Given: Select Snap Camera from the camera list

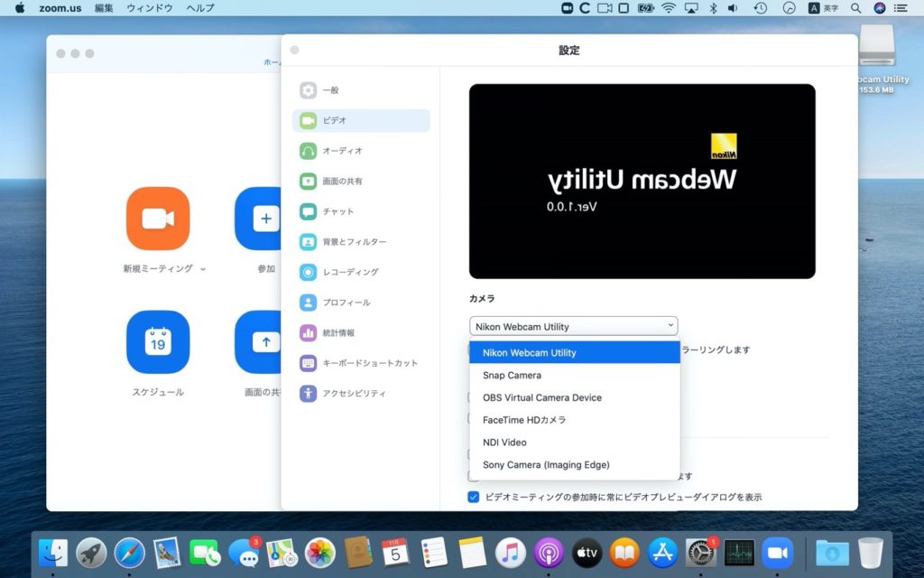Looking at the screenshot, I should [x=511, y=375].
